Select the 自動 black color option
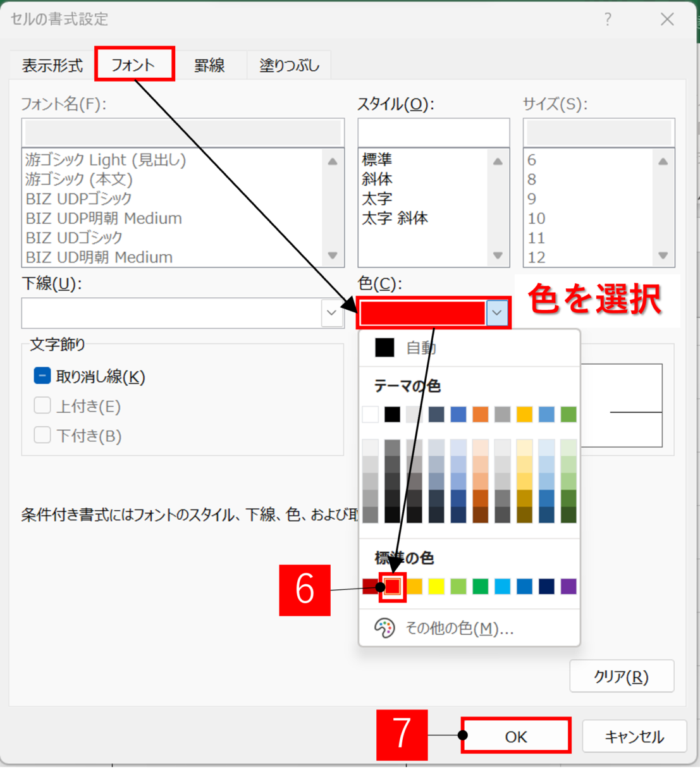The height and width of the screenshot is (784, 700). 384,348
